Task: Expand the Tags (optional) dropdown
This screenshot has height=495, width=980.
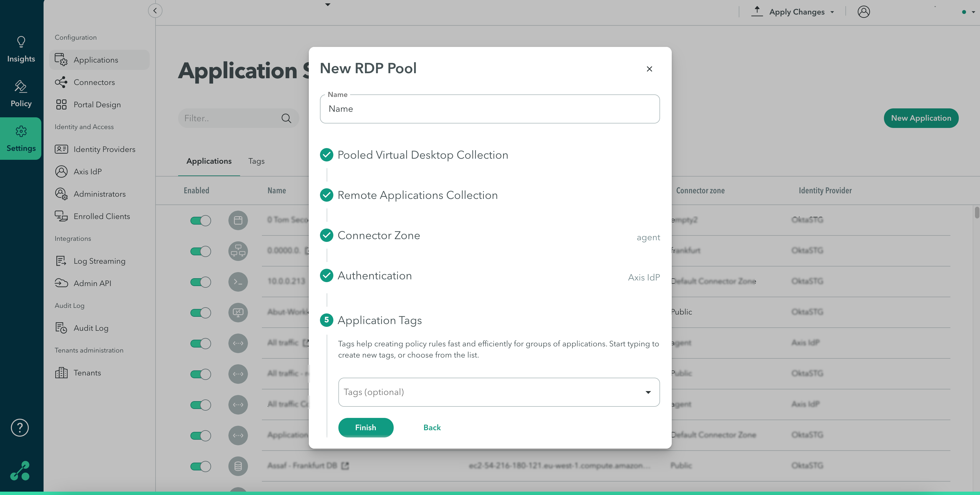Action: pyautogui.click(x=648, y=392)
